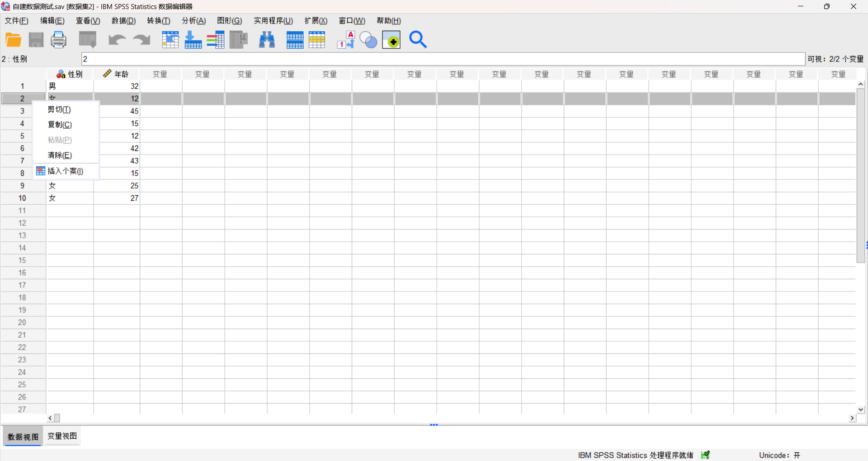This screenshot has height=461, width=868.
Task: Choose 插入个案(I) in context menu
Action: pyautogui.click(x=66, y=171)
